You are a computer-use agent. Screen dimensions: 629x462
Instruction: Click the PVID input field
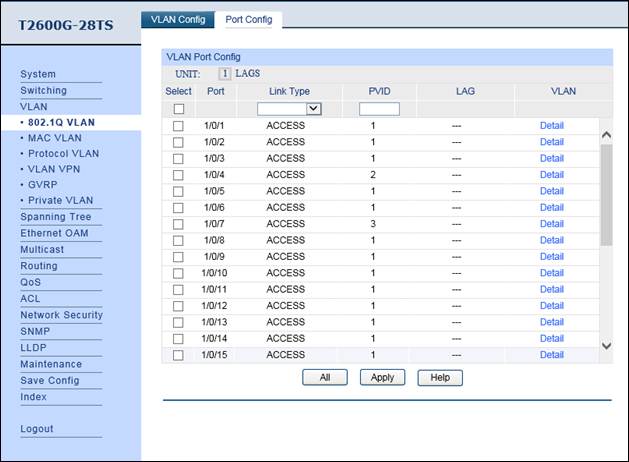pyautogui.click(x=379, y=109)
